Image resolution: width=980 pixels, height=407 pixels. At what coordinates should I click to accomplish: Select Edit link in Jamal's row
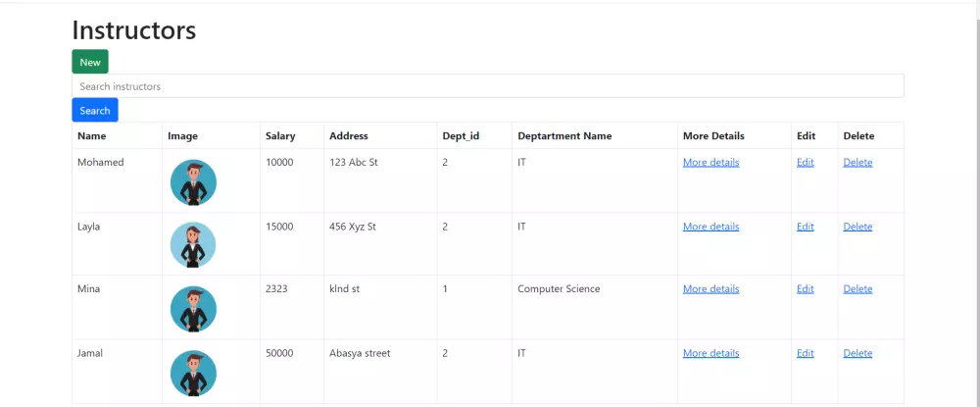(x=806, y=353)
